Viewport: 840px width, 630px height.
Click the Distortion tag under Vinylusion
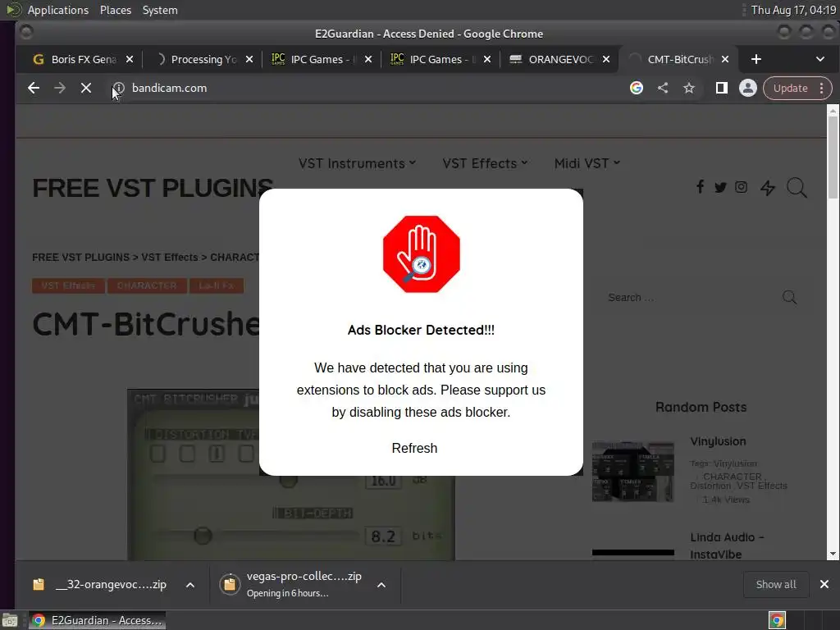(x=710, y=486)
